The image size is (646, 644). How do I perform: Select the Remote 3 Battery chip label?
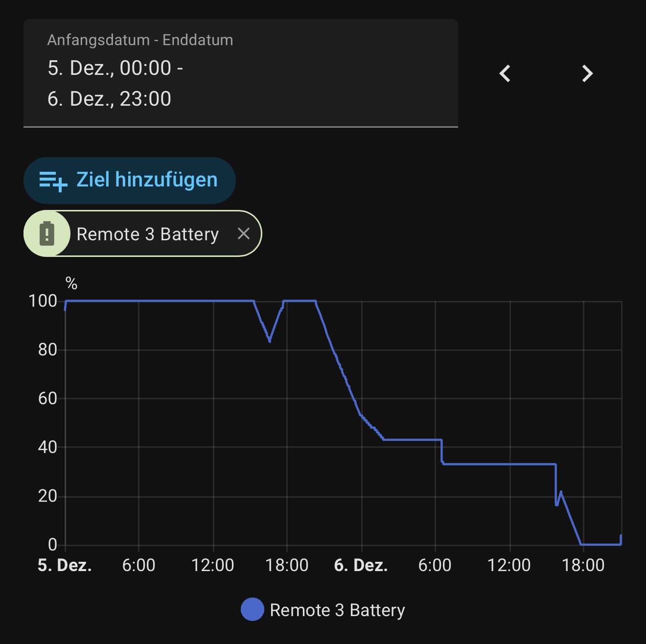[x=147, y=234]
